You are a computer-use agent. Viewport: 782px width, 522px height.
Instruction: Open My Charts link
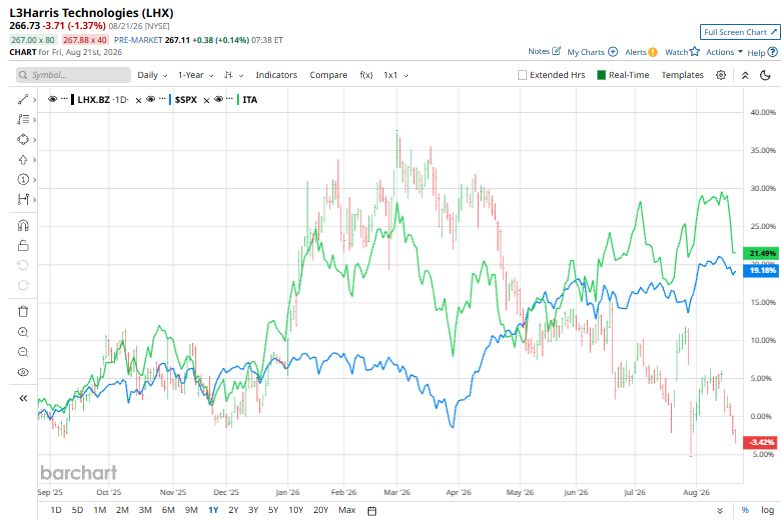[592, 52]
